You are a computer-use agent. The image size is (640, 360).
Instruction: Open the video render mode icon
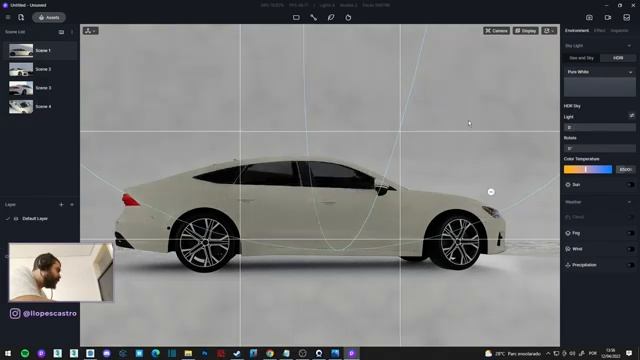click(608, 18)
